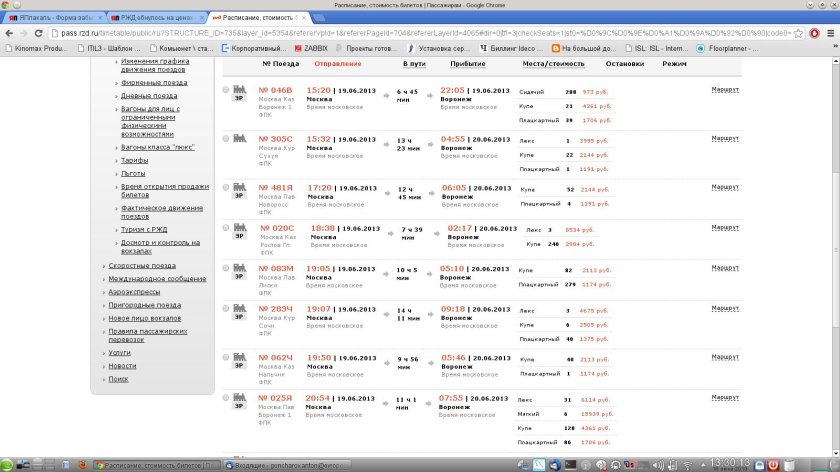This screenshot has width=840, height=472.
Task: Expand the Скоростные поезда sidebar section
Action: click(x=142, y=266)
